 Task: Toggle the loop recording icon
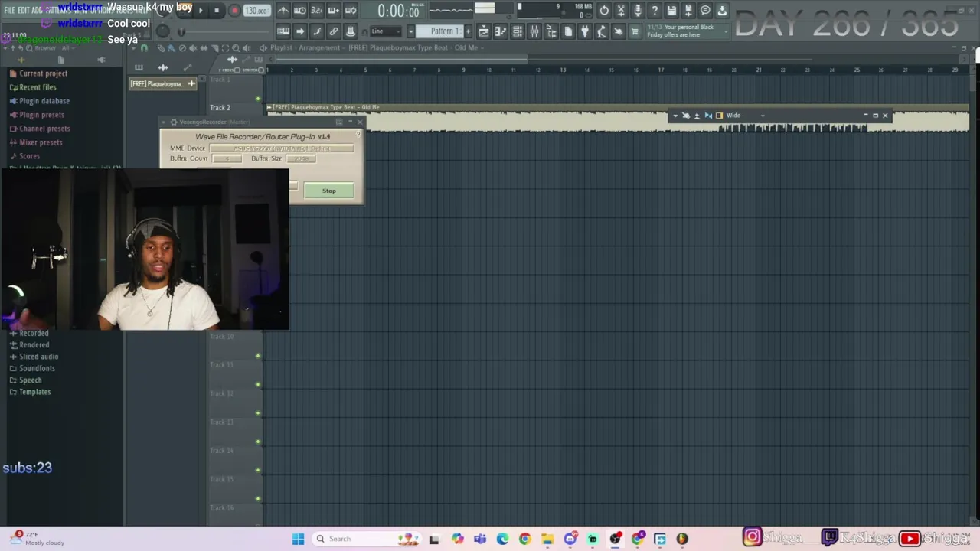coord(351,11)
